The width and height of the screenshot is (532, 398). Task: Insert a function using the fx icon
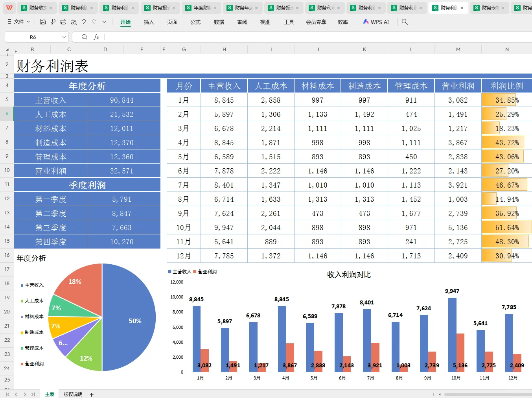97,37
